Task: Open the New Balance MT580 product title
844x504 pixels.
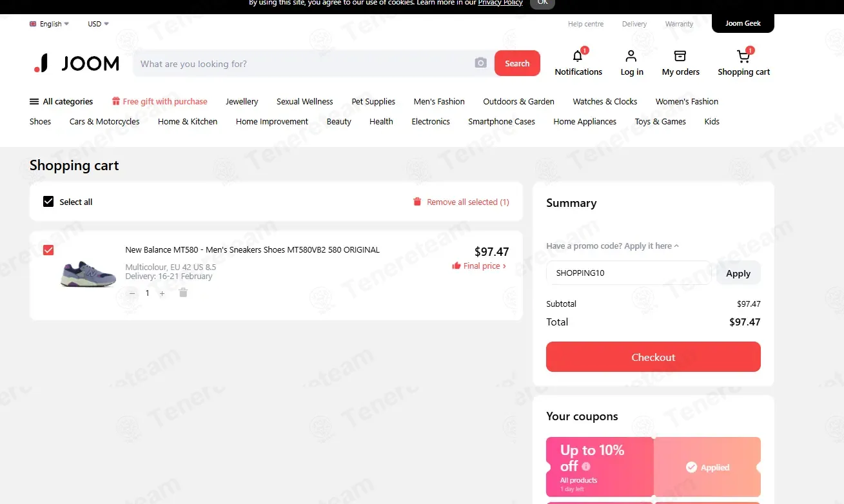Action: pos(253,249)
